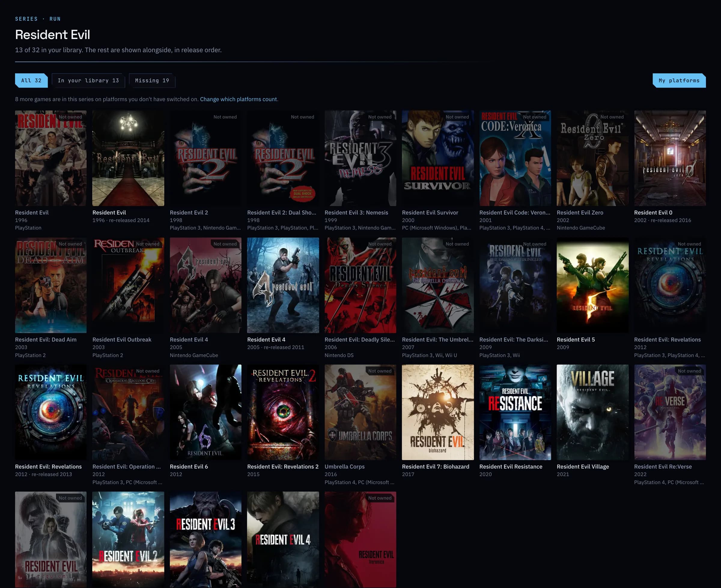The image size is (721, 588).
Task: Switch to 'In your library 13' tab
Action: pyautogui.click(x=88, y=80)
